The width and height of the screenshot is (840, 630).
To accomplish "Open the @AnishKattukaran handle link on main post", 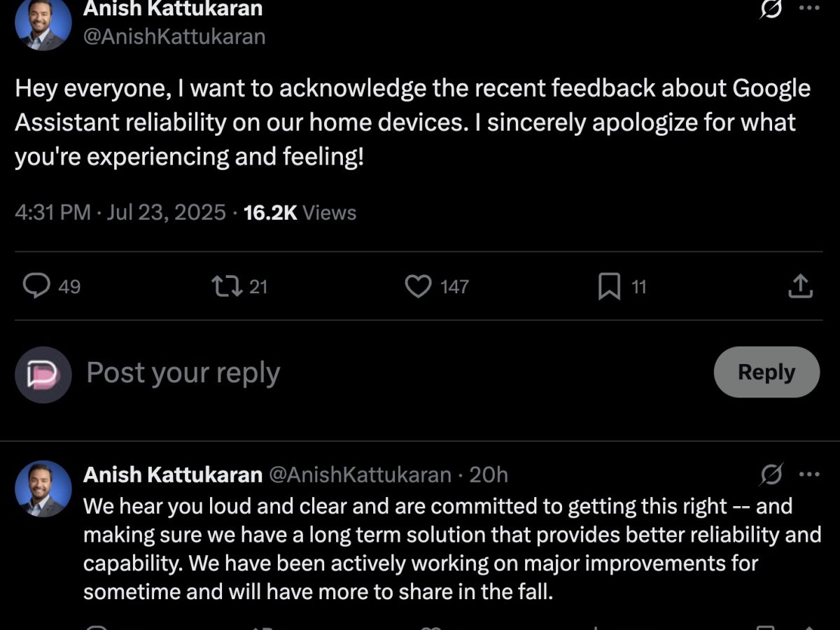I will point(174,36).
